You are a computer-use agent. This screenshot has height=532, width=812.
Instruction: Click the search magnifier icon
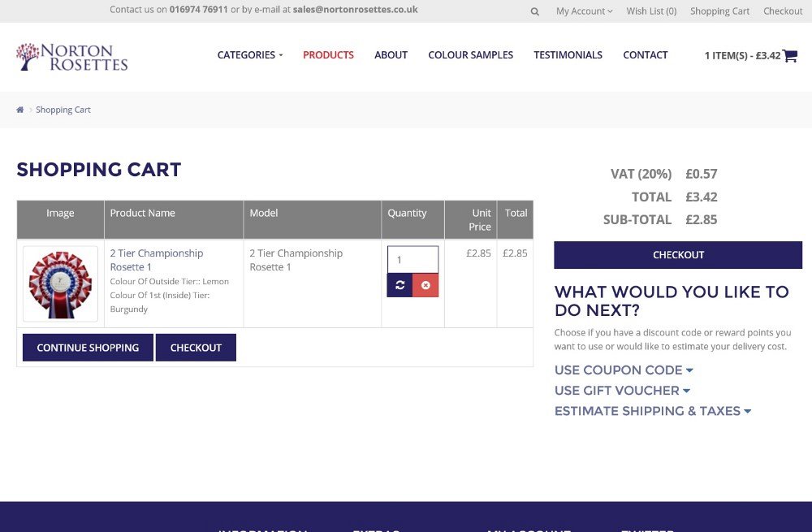click(x=534, y=11)
